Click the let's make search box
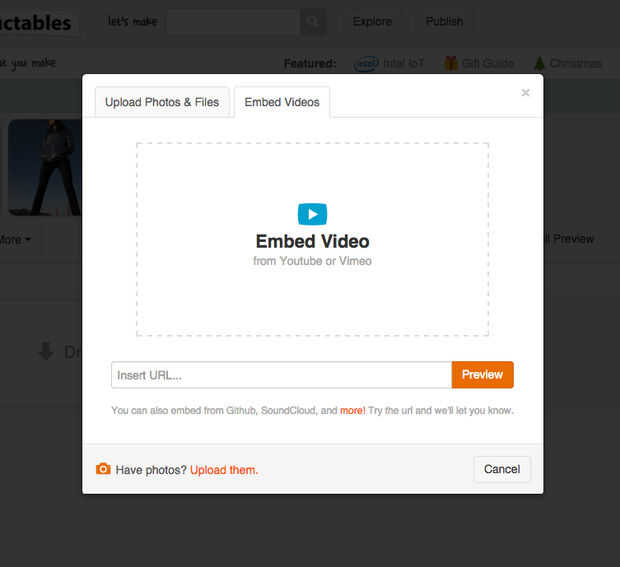 (233, 21)
